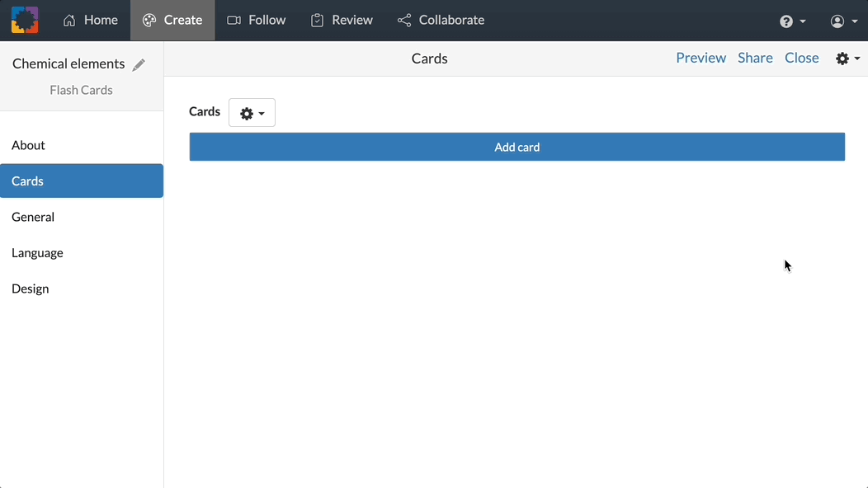Open help via the question mark icon
This screenshot has height=488, width=868.
[x=785, y=20]
